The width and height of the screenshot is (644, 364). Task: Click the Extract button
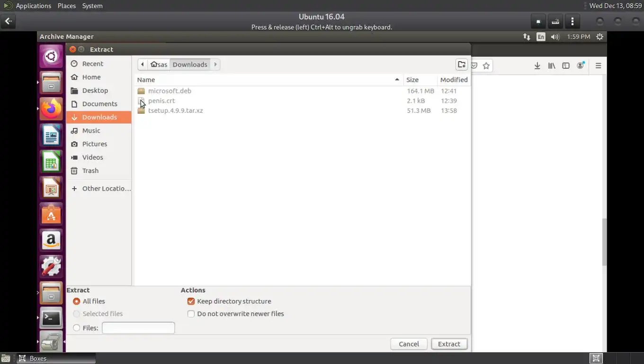click(449, 344)
